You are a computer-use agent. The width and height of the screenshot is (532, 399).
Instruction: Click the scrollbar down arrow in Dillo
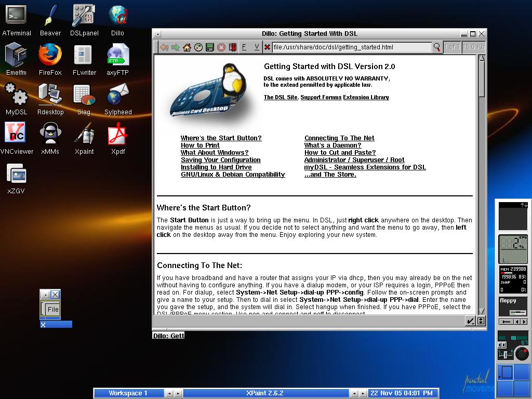[x=482, y=311]
